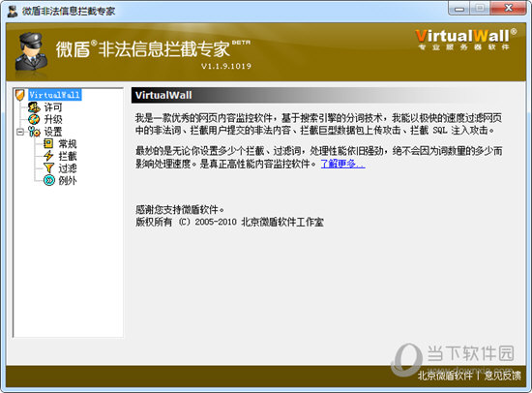The height and width of the screenshot is (393, 532).
Task: Select the VirtualWall root tree item
Action: click(x=54, y=95)
